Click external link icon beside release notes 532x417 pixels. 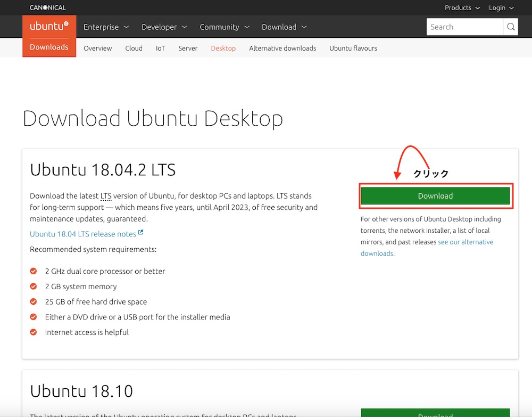click(x=141, y=233)
